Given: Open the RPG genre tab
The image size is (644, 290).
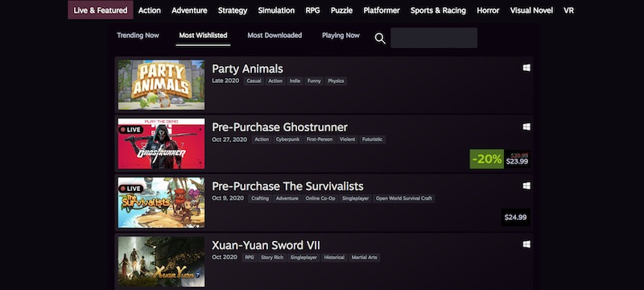Looking at the screenshot, I should pyautogui.click(x=312, y=10).
